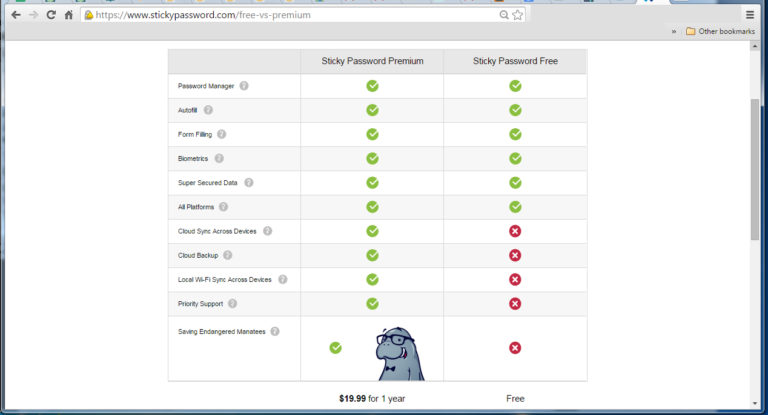
Task: Open Chrome hamburger menu
Action: point(750,15)
